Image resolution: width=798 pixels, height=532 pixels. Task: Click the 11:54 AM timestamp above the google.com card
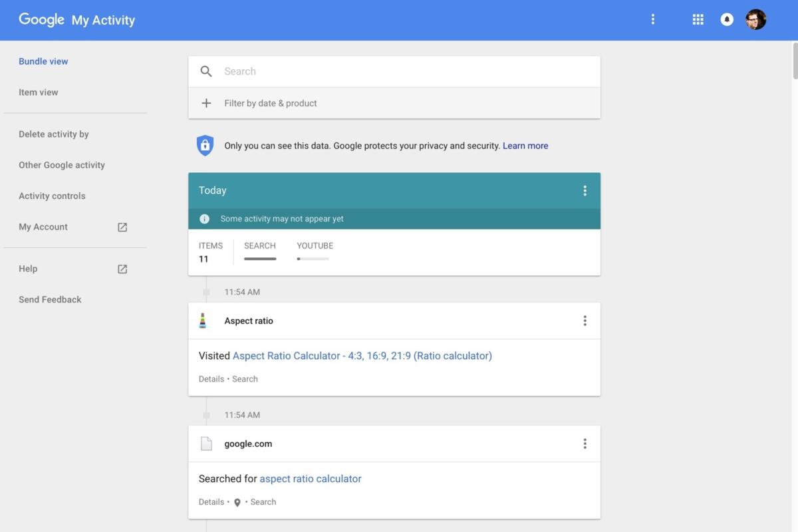242,415
